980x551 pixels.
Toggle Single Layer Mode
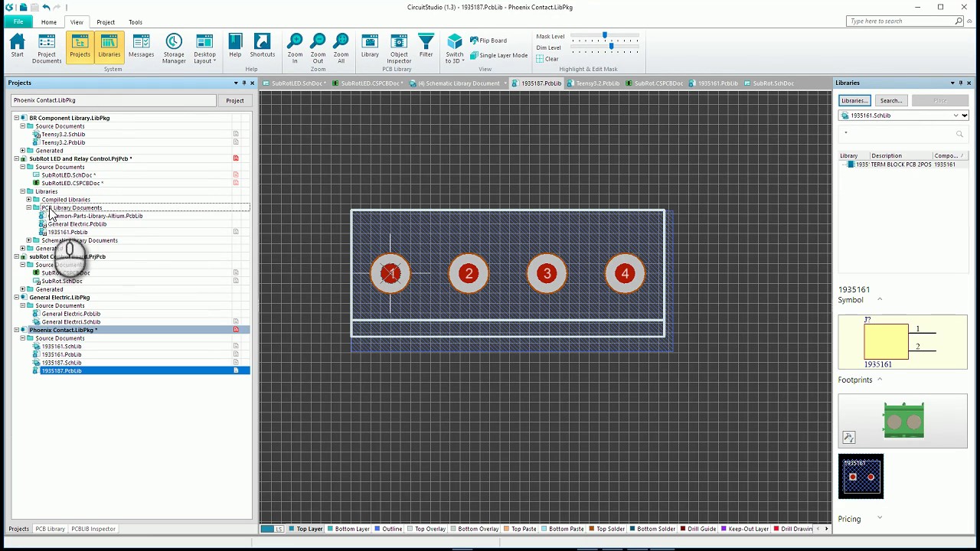coord(498,55)
